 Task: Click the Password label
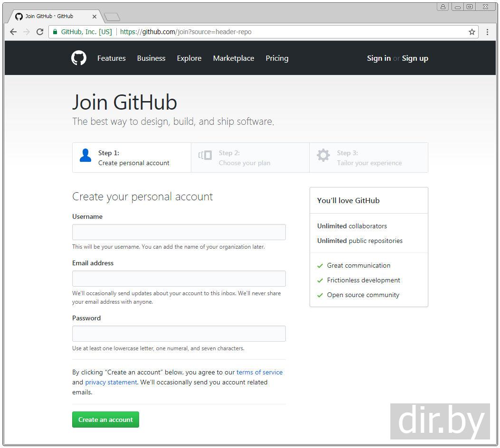coord(86,318)
